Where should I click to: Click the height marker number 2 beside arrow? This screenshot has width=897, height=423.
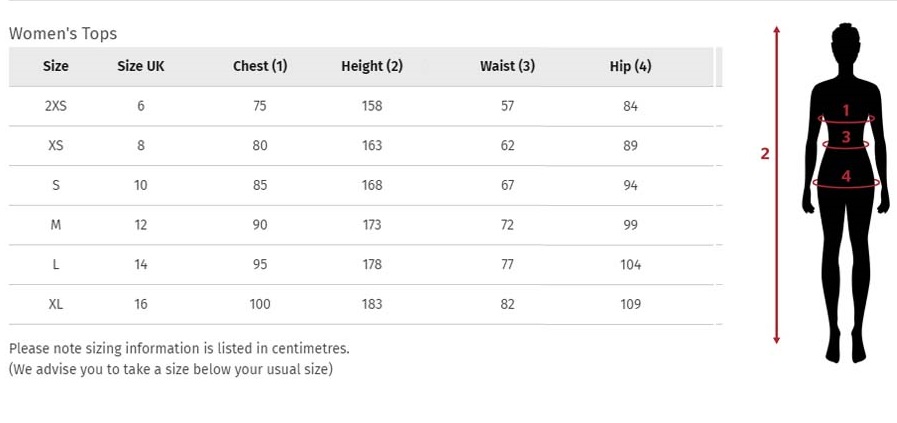765,153
